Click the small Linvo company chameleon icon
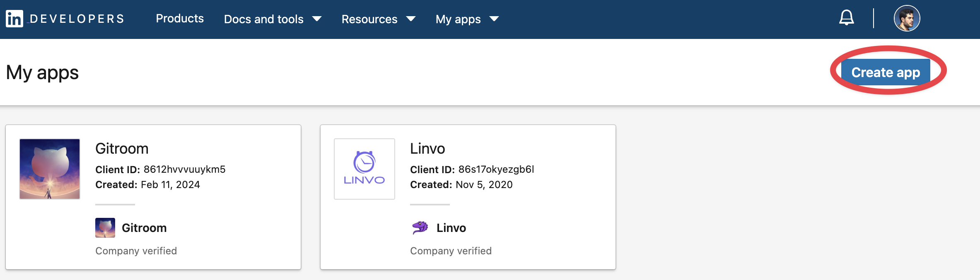980x280 pixels. coord(420,227)
